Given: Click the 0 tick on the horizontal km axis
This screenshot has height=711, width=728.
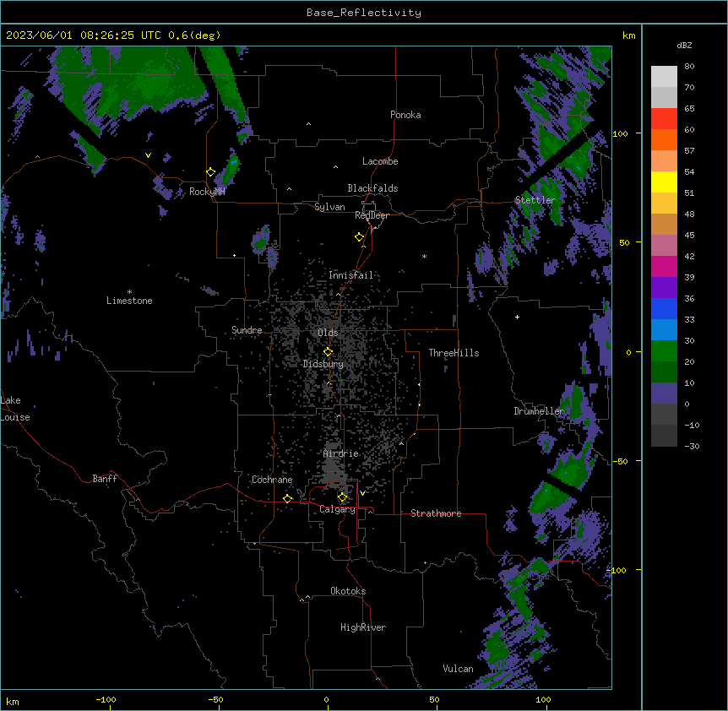Looking at the screenshot, I should 326,700.
